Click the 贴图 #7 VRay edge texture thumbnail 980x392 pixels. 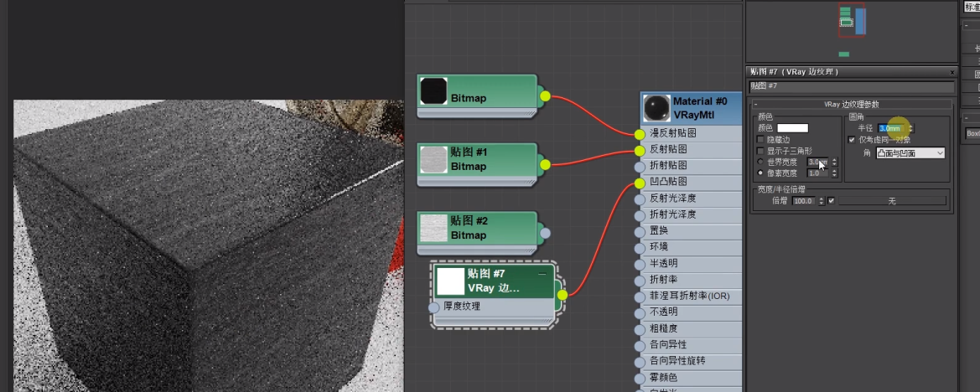click(x=450, y=281)
